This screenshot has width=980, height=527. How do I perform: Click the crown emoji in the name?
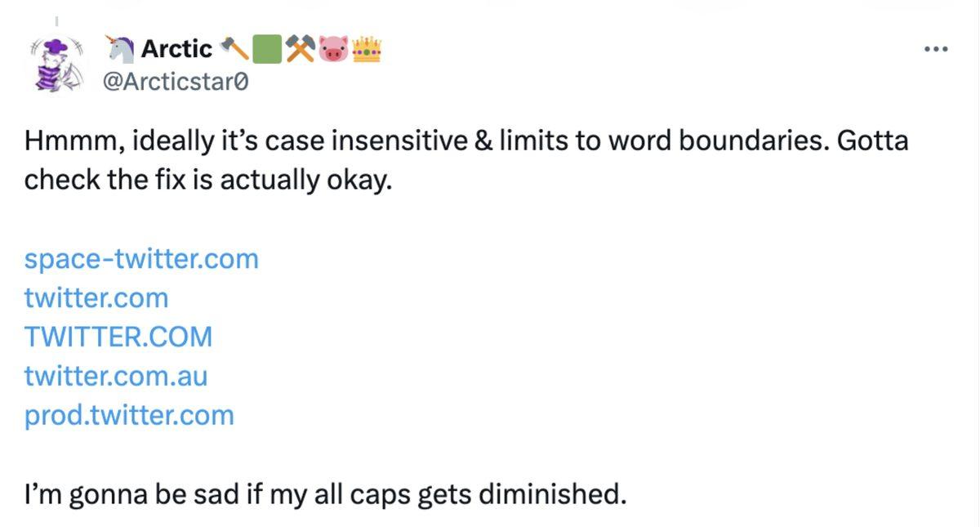point(367,50)
